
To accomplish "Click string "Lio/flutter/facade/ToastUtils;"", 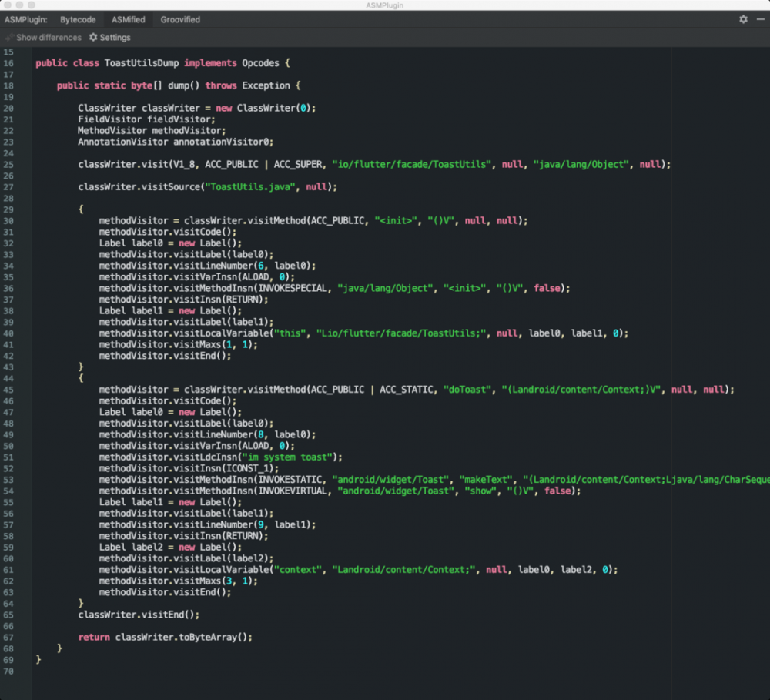I will (x=401, y=333).
